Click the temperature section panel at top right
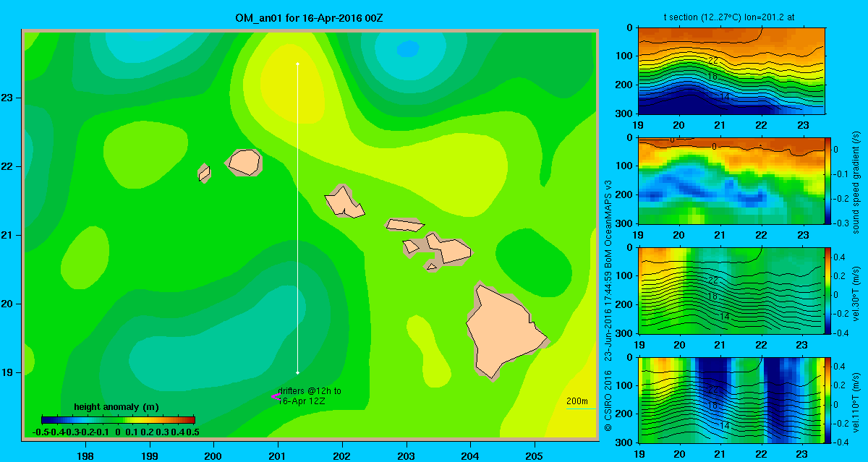The width and height of the screenshot is (868, 462). [732, 70]
